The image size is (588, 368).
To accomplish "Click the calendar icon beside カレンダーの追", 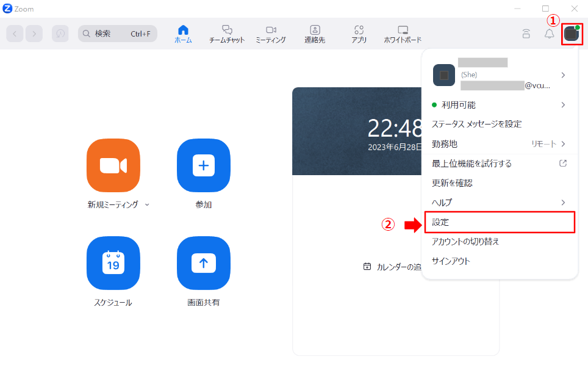I will [x=367, y=266].
